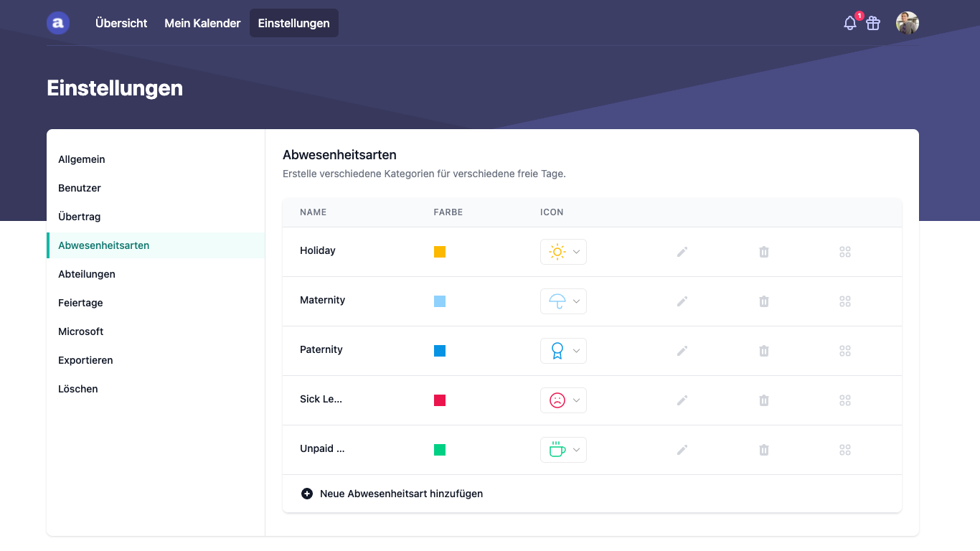Click the light blue Maternity color swatch

pyautogui.click(x=440, y=301)
